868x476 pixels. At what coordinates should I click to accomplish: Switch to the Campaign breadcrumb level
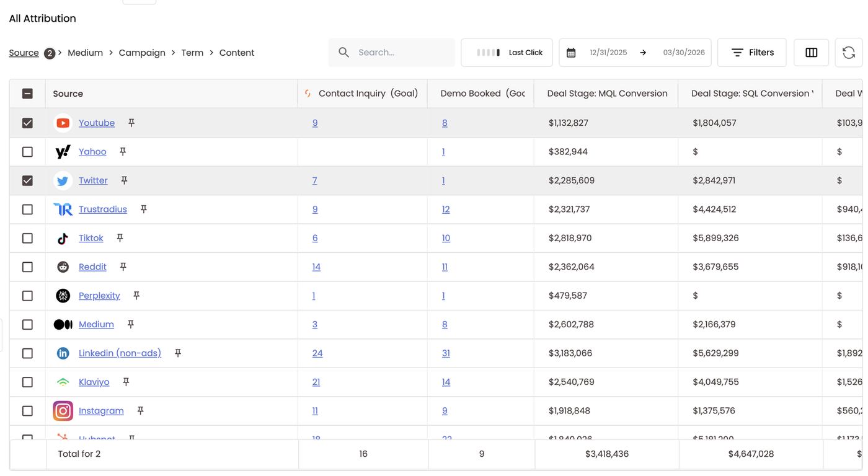(x=142, y=53)
